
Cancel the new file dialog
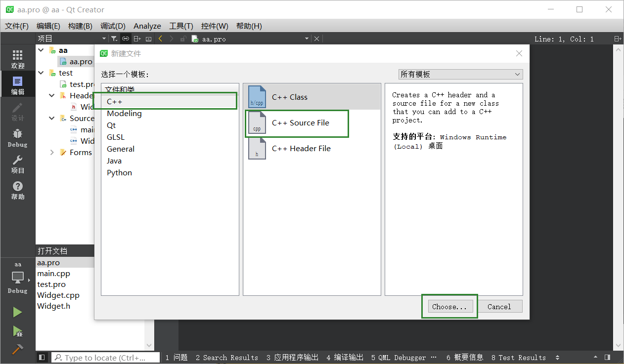pyautogui.click(x=500, y=306)
